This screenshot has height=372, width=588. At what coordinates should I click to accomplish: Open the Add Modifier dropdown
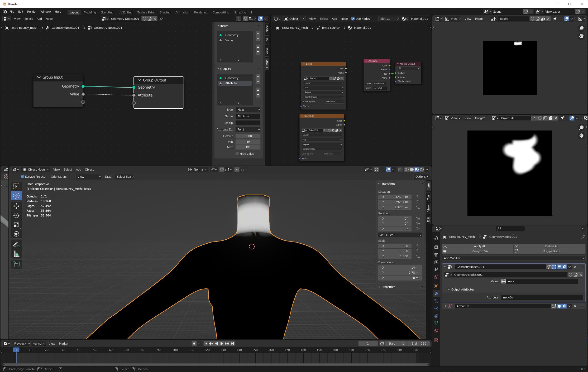(514, 258)
